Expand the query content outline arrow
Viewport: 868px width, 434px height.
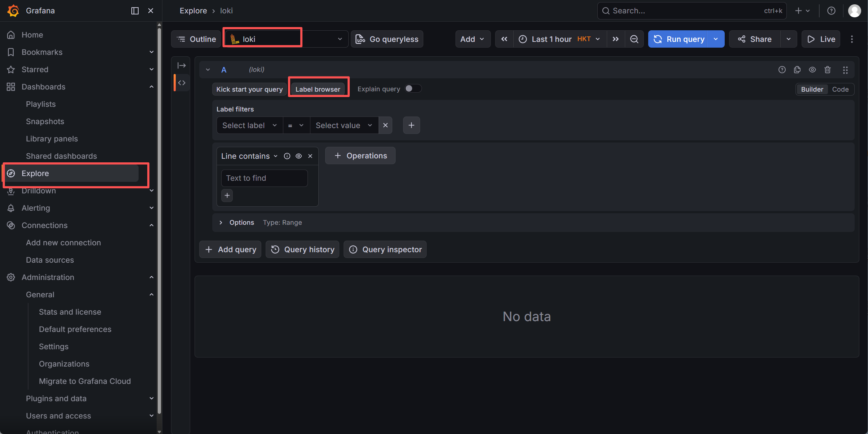pos(182,65)
